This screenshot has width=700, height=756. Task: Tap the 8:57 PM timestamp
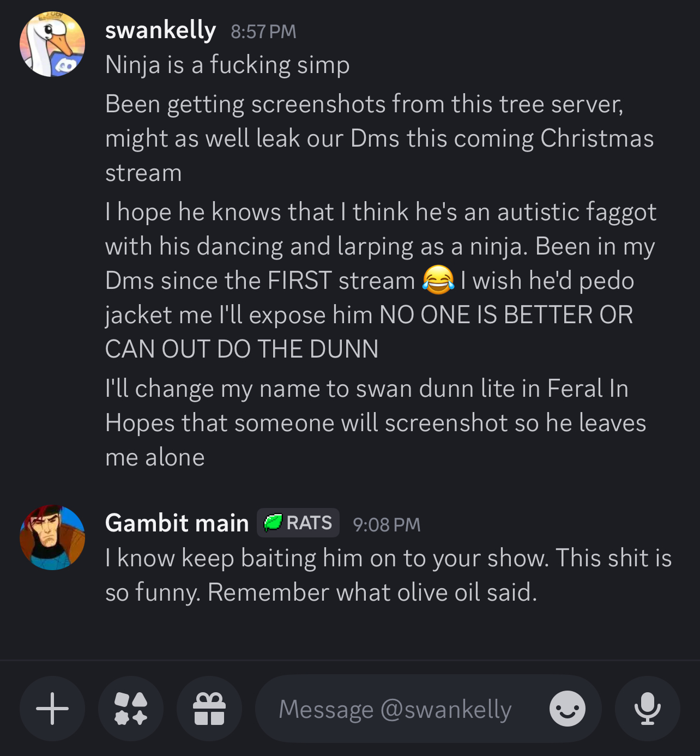coord(263,32)
